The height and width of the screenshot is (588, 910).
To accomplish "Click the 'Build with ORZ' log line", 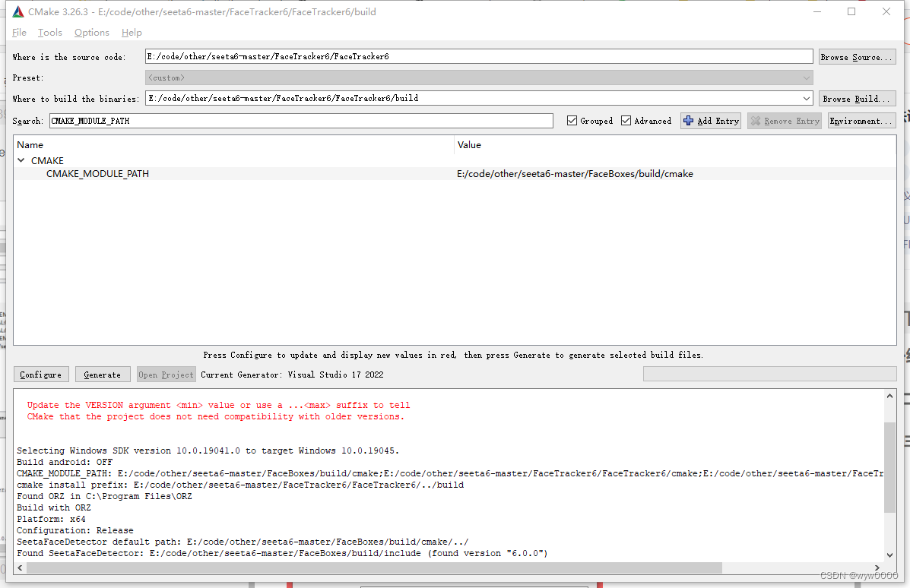I will tap(54, 507).
